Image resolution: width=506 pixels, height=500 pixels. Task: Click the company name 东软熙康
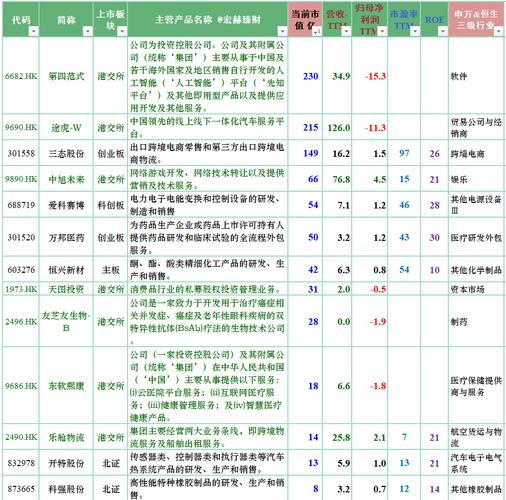click(x=66, y=386)
